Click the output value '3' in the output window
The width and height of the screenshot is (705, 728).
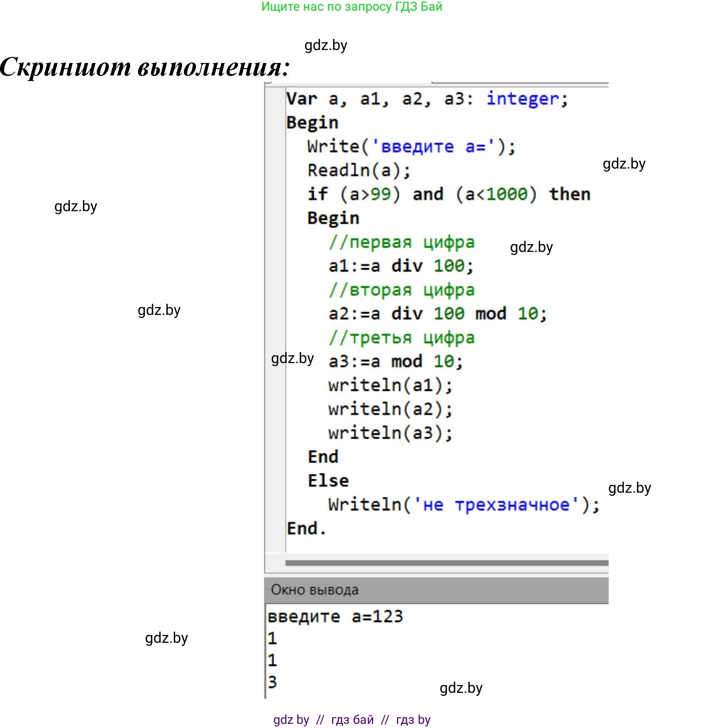point(272,682)
